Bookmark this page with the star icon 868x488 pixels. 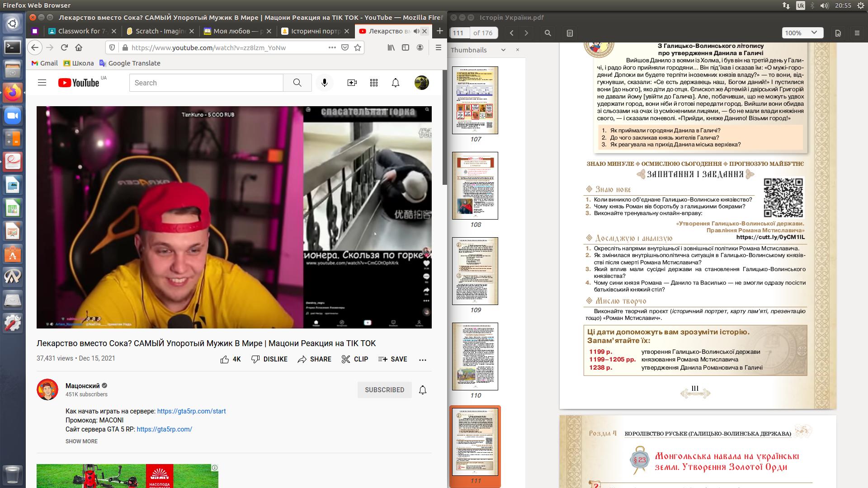click(358, 47)
